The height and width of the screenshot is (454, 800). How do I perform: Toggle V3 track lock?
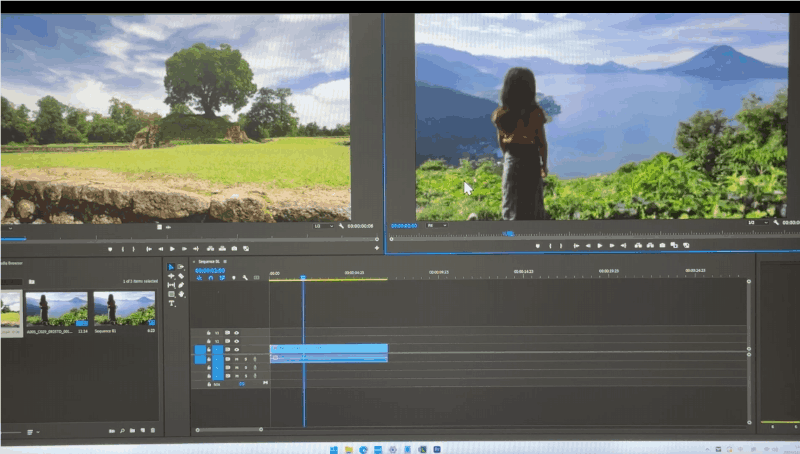209,333
